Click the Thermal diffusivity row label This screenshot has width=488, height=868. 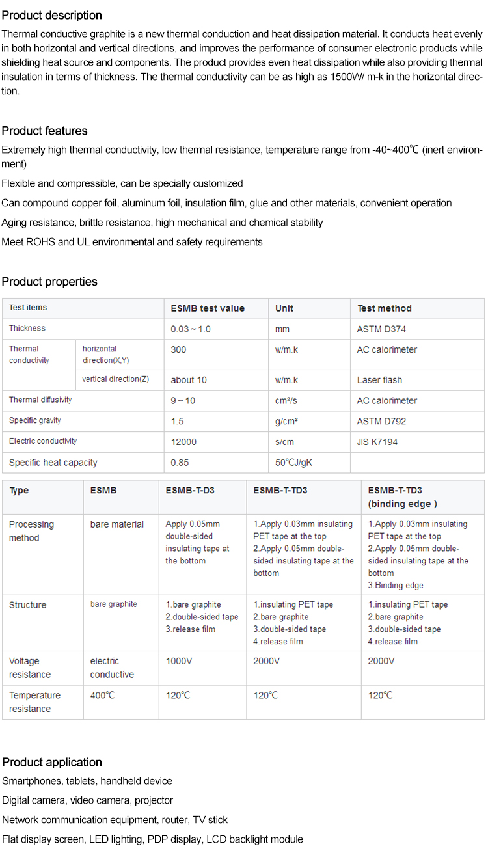pyautogui.click(x=40, y=400)
